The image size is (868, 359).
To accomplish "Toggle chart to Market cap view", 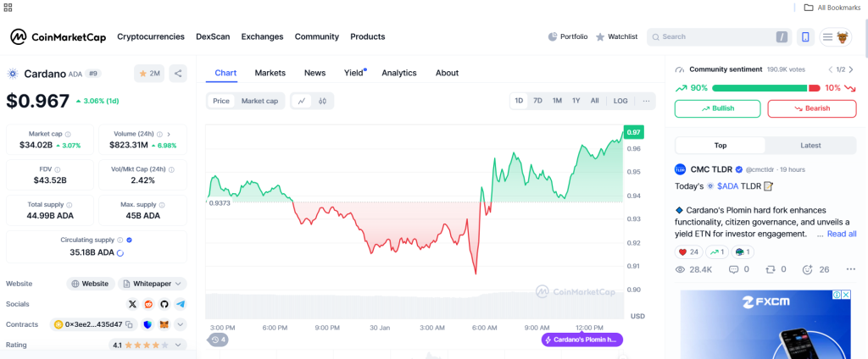I will (259, 102).
